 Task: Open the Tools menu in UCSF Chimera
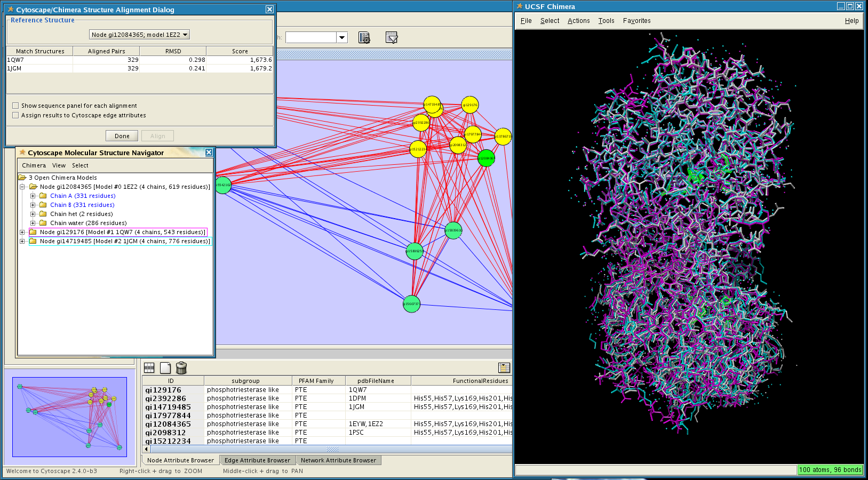pos(606,21)
